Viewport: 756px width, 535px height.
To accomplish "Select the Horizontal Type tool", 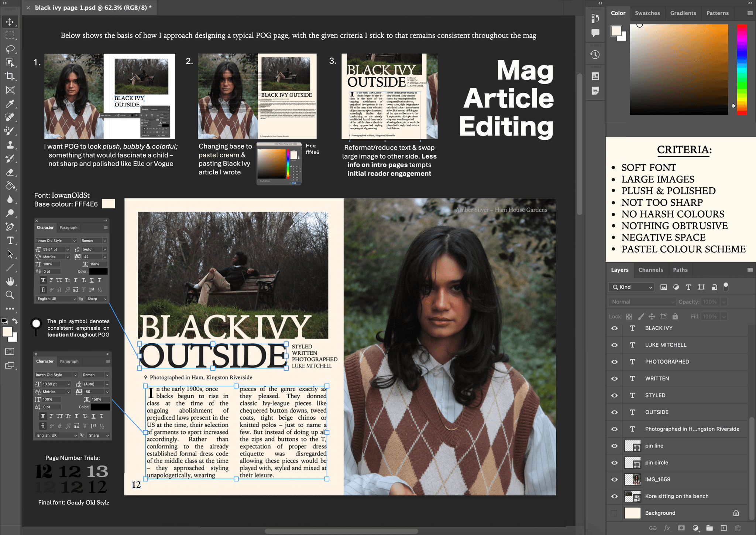I will click(x=10, y=241).
